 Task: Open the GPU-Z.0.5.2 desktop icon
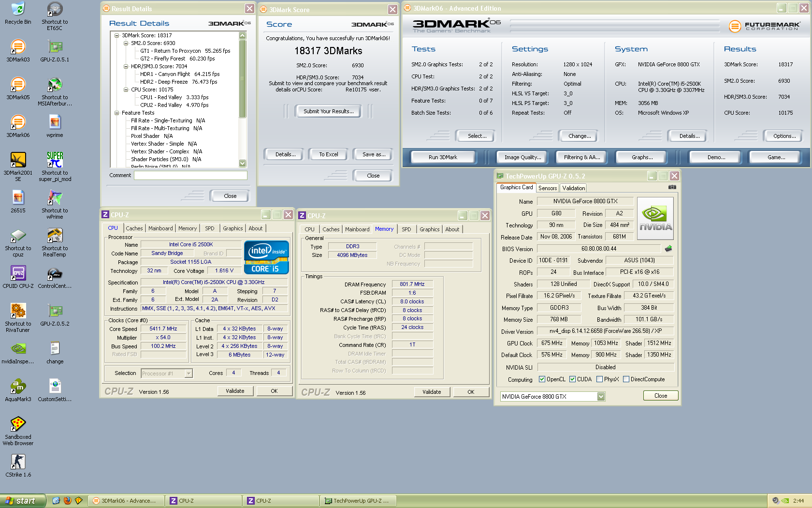pos(55,314)
